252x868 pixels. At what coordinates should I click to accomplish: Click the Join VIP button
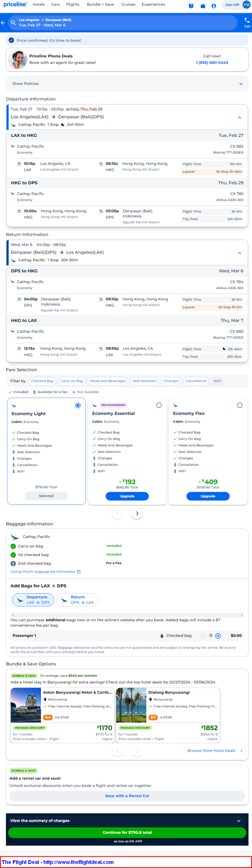coord(232,5)
